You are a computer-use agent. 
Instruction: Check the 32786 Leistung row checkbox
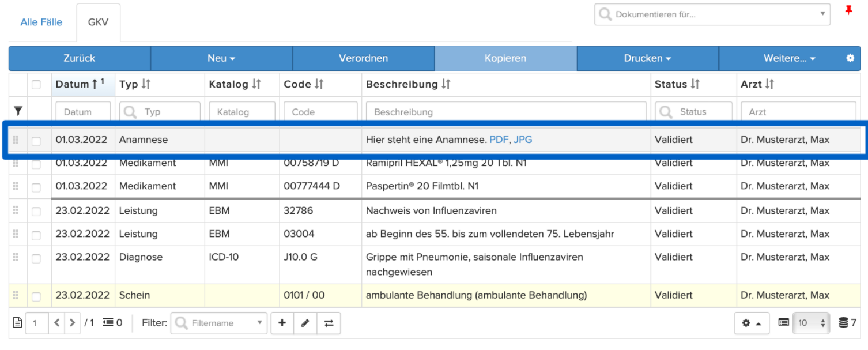coord(36,212)
